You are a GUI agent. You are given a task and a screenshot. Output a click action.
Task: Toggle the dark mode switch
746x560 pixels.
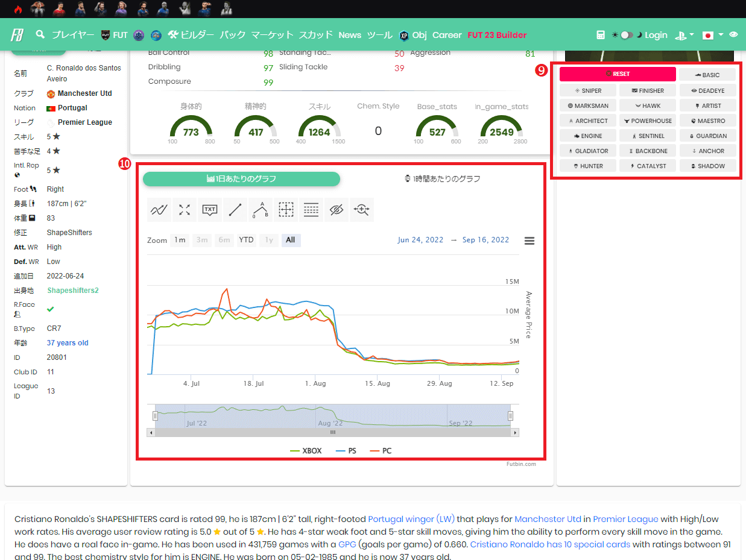click(x=627, y=35)
